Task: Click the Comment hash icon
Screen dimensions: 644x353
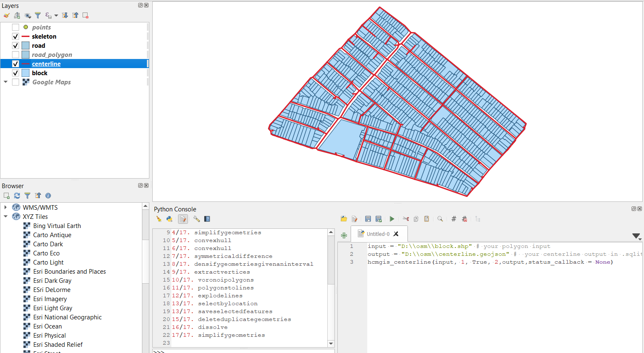Action: tap(454, 219)
